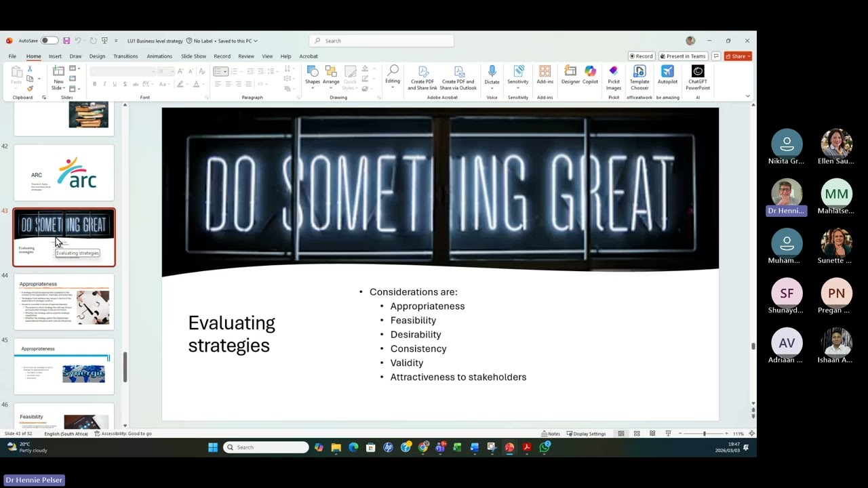Viewport: 868px width, 488px height.
Task: Click Present in Teams button
Action: (x=683, y=56)
